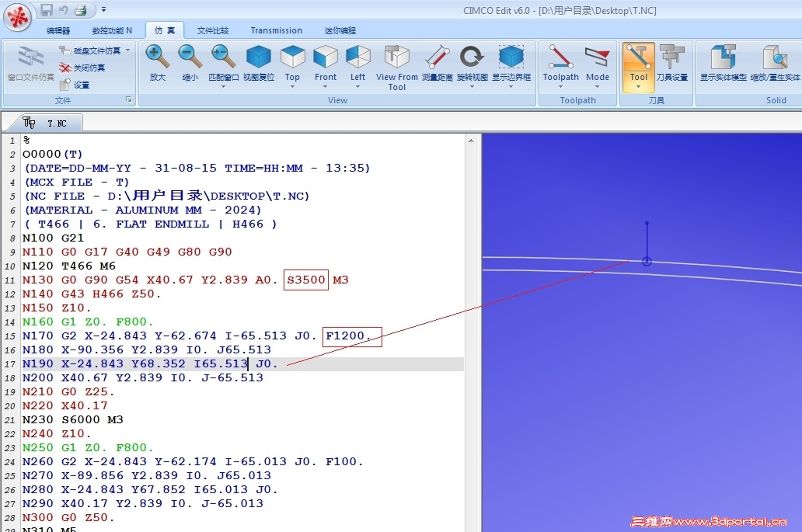Click the editor scrollbar up arrow

pos(471,141)
